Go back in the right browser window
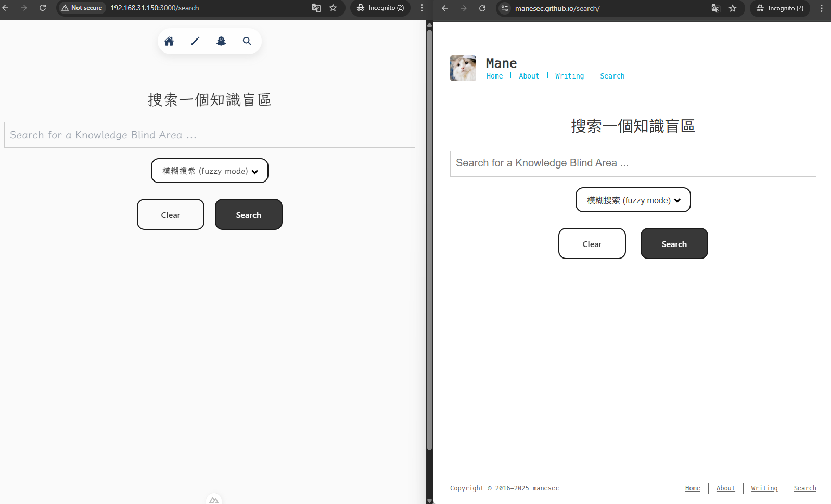The height and width of the screenshot is (504, 831). (445, 8)
